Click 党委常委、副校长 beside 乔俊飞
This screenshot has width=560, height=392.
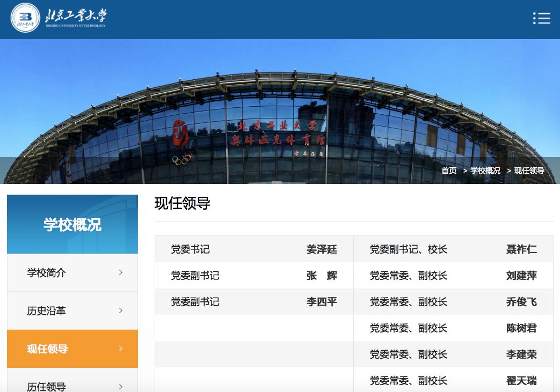[x=409, y=302]
